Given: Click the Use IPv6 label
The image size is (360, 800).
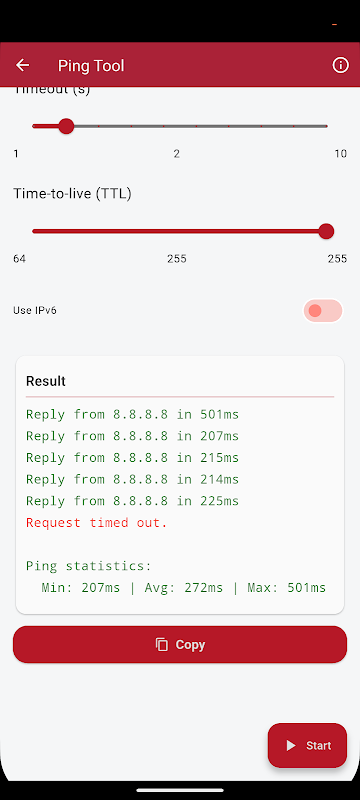Looking at the screenshot, I should click(35, 310).
